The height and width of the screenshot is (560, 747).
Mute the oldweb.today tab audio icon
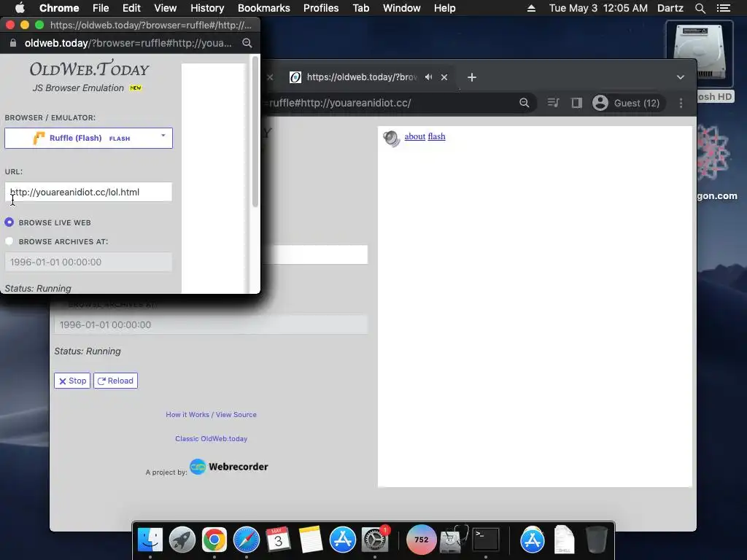pos(429,77)
